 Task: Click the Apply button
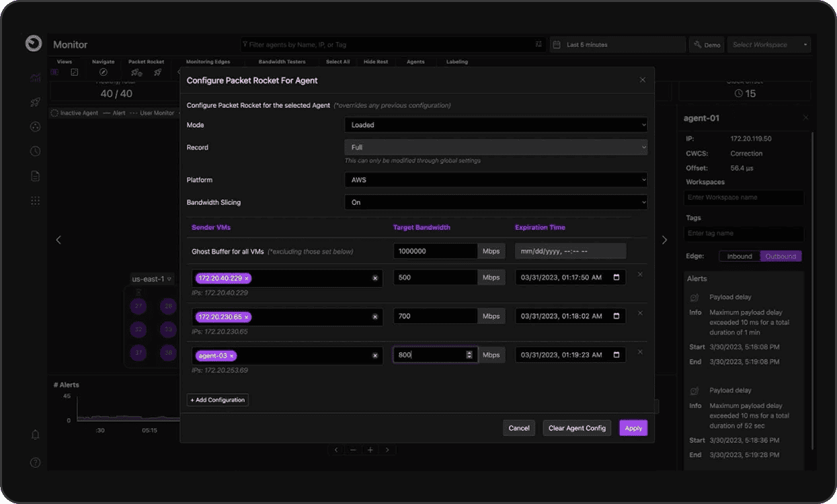633,428
